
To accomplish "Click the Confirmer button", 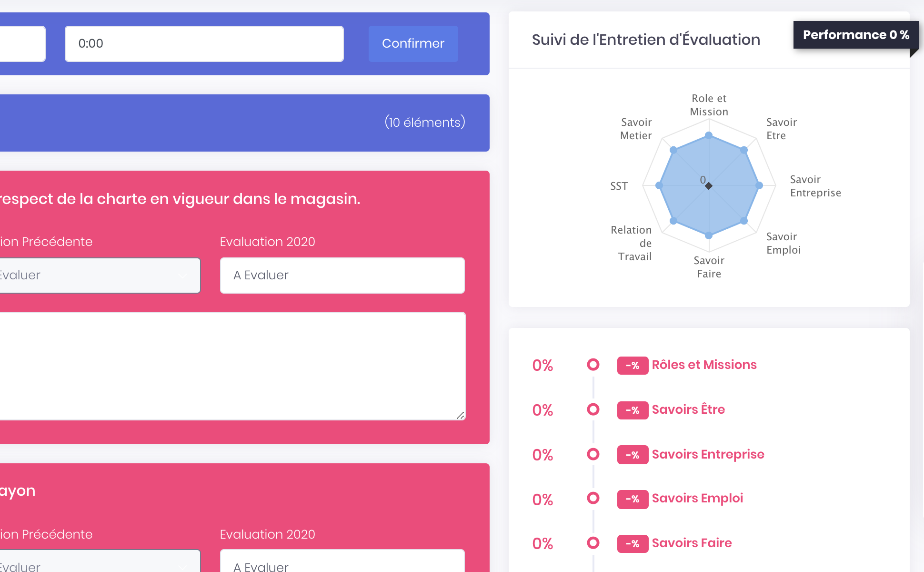I will (413, 43).
